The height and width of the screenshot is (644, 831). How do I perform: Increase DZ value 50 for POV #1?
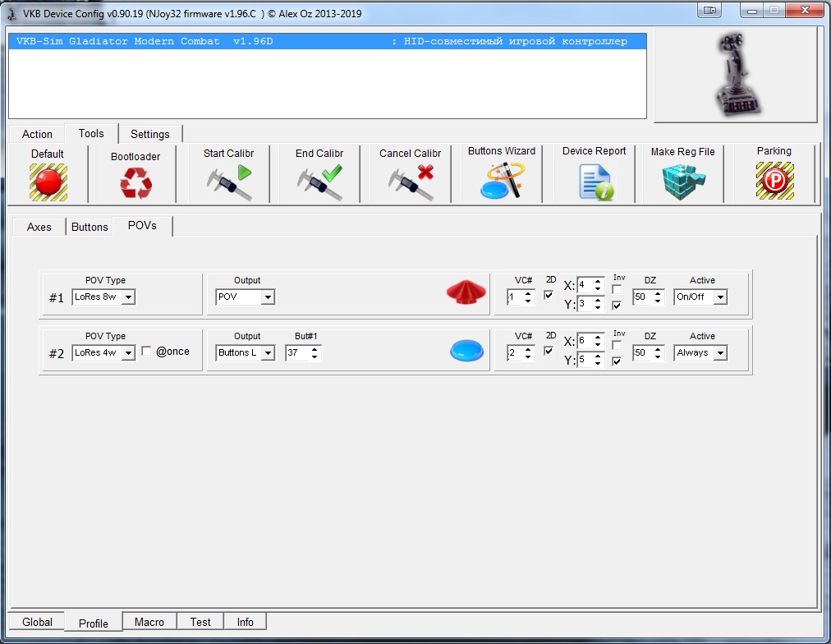pyautogui.click(x=658, y=293)
